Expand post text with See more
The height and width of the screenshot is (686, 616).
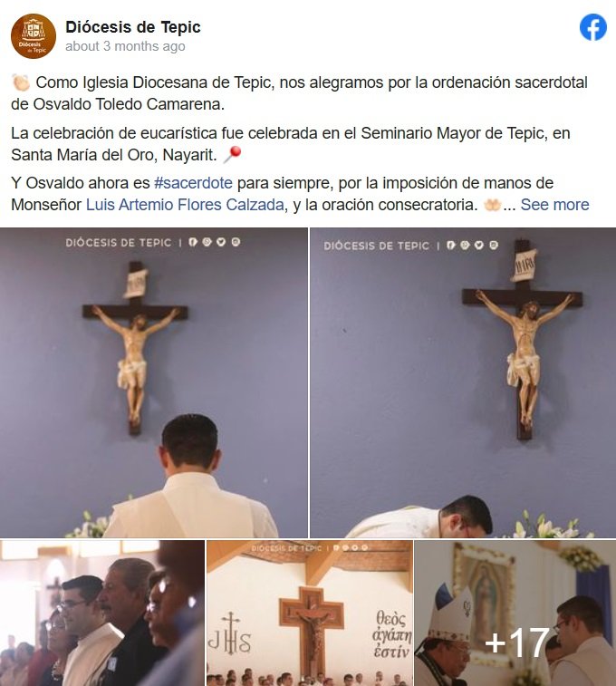[x=554, y=205]
